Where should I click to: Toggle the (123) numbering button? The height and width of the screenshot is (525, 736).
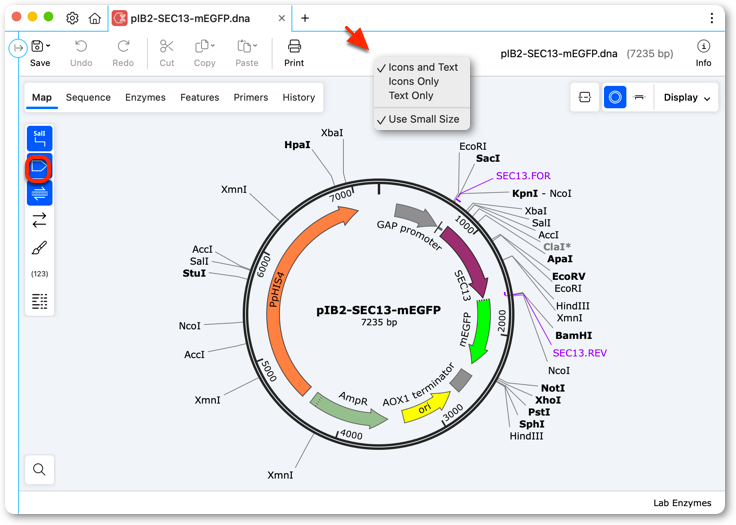point(39,274)
